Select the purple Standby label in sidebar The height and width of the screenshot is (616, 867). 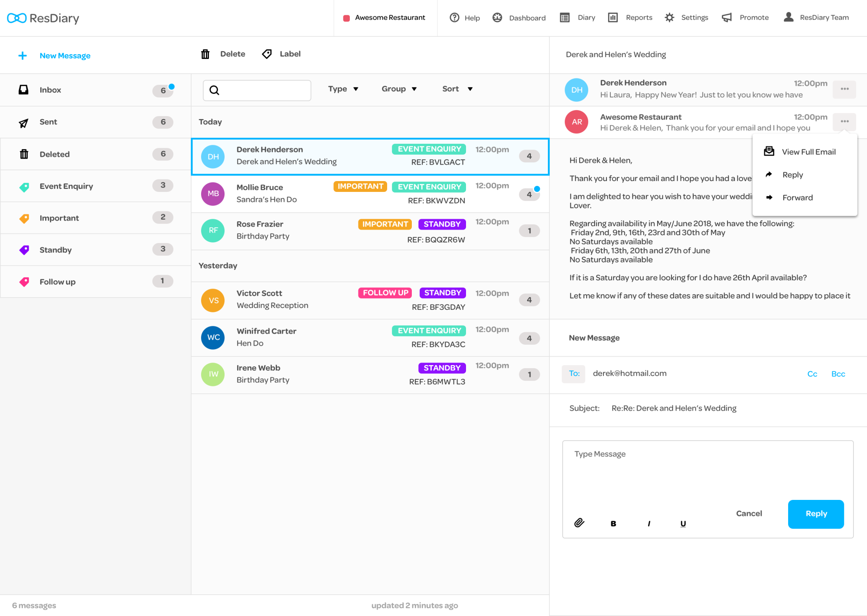[x=55, y=250]
